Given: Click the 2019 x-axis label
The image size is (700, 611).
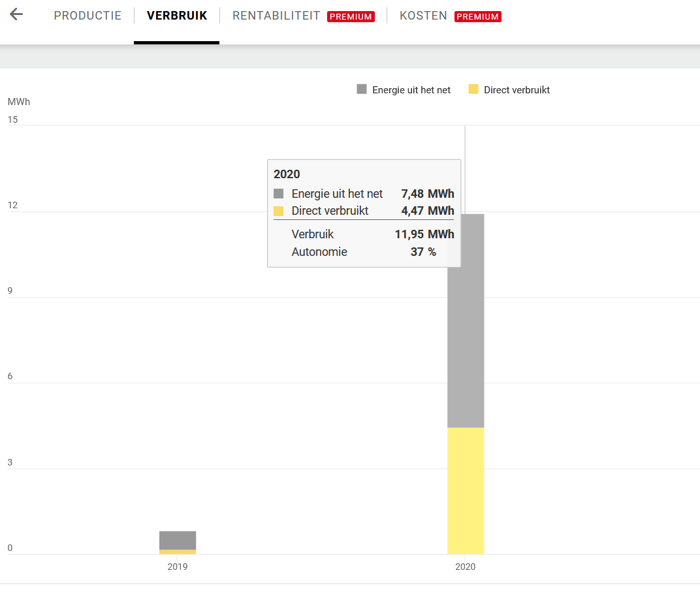Looking at the screenshot, I should coord(178,567).
